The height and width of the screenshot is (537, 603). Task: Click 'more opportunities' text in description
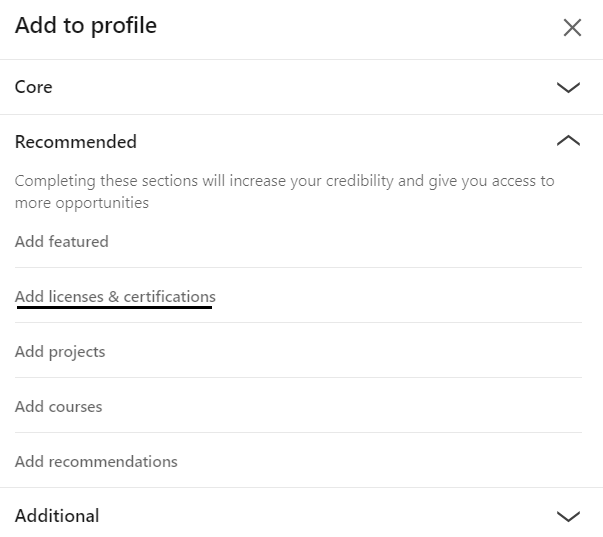[82, 203]
